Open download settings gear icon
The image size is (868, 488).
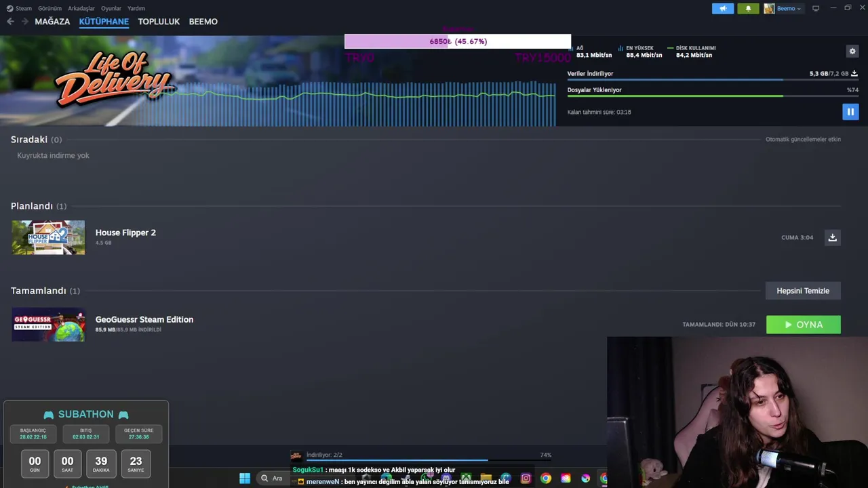pos(852,52)
